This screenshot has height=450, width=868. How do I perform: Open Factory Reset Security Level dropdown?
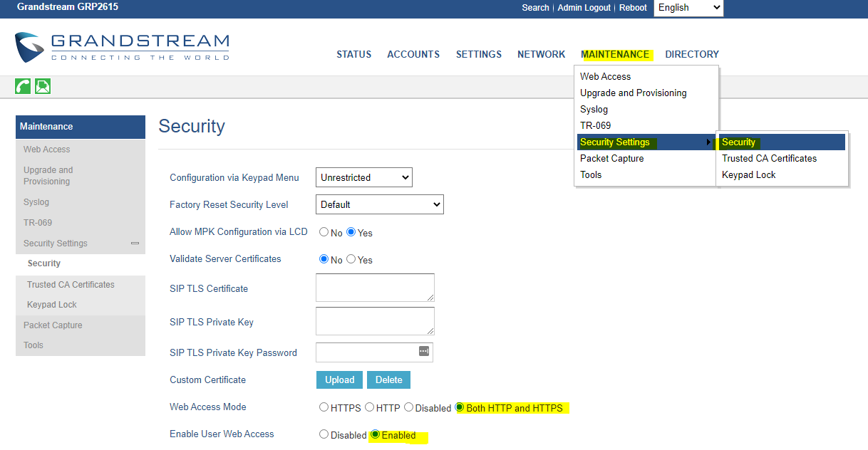(379, 204)
